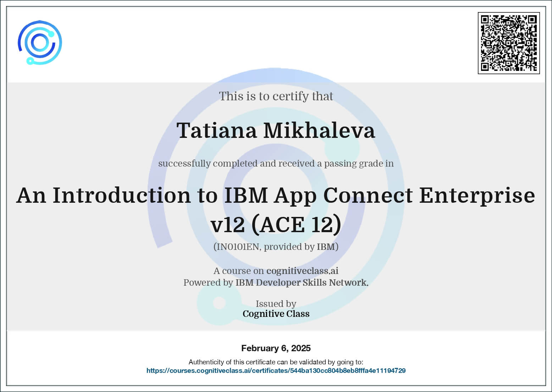Click the 'A course on cognitiveclass.ai' line
Image resolution: width=552 pixels, height=392 pixels.
click(276, 271)
